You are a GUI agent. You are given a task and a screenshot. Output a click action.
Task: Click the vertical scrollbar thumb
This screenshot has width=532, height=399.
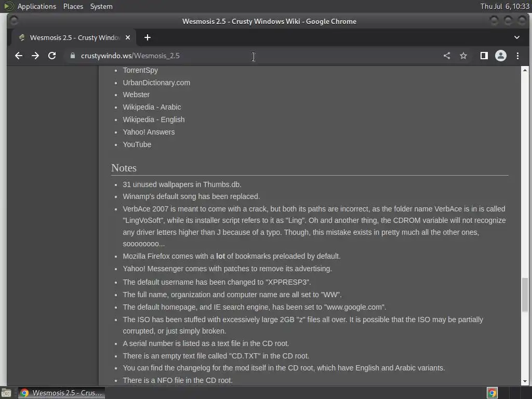[525, 295]
